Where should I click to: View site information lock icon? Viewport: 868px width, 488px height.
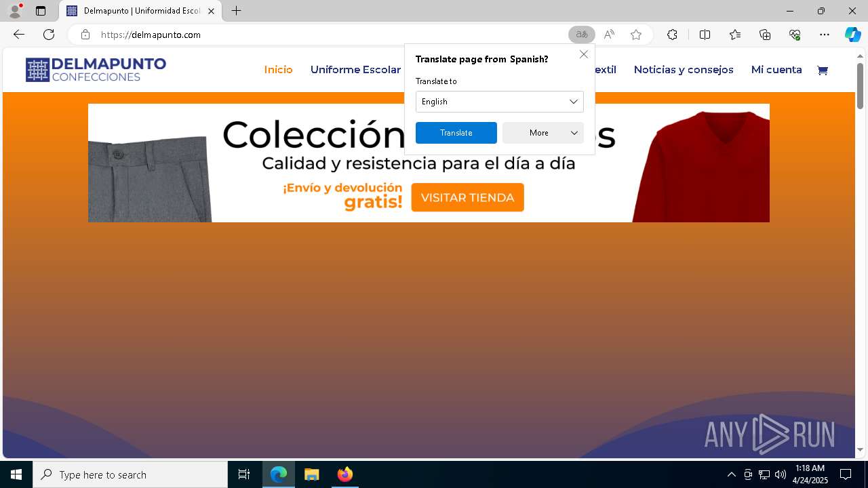coord(85,35)
